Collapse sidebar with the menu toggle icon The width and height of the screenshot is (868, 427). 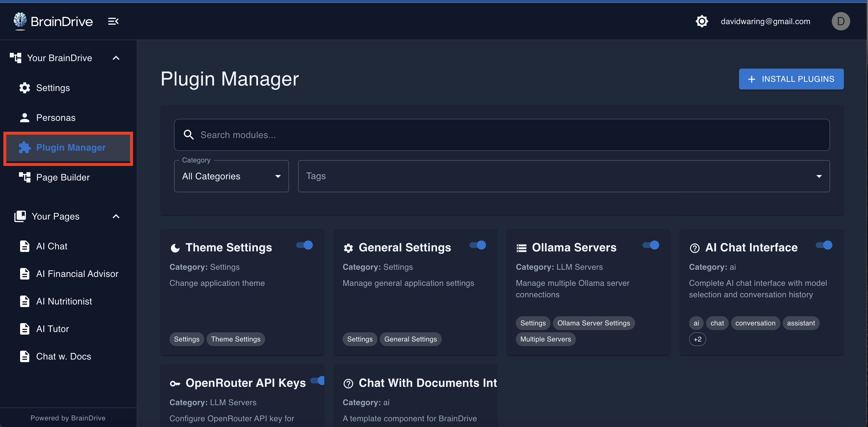113,21
